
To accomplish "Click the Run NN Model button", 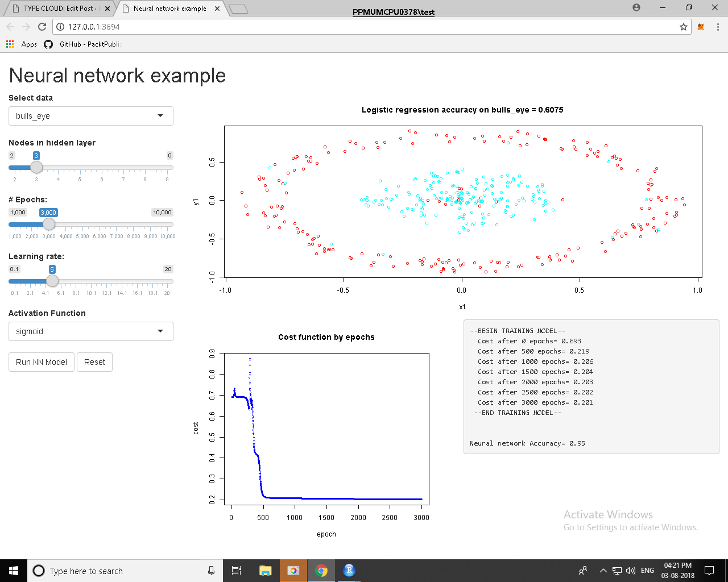I will pos(42,362).
